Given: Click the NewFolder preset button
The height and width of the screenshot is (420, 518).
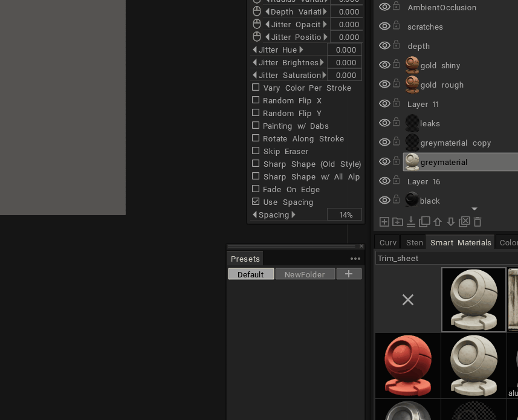Looking at the screenshot, I should pyautogui.click(x=305, y=274).
